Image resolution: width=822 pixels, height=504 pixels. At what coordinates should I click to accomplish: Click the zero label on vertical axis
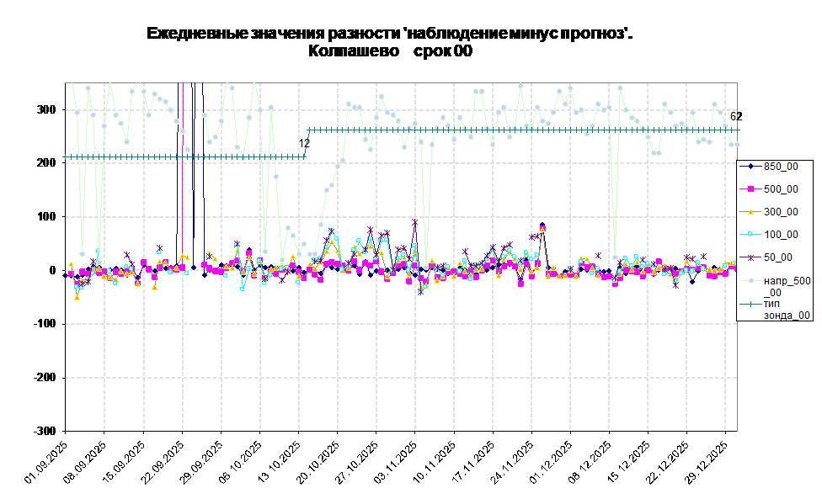pos(52,271)
